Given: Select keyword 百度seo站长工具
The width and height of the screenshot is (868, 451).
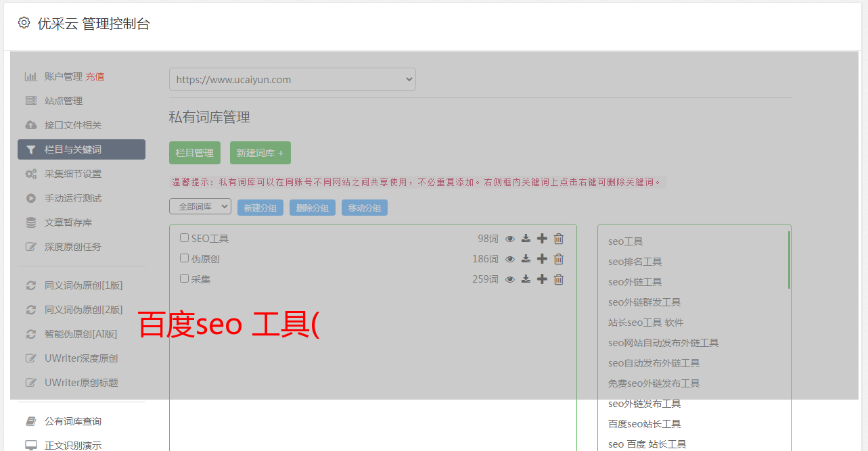Looking at the screenshot, I should 644,424.
